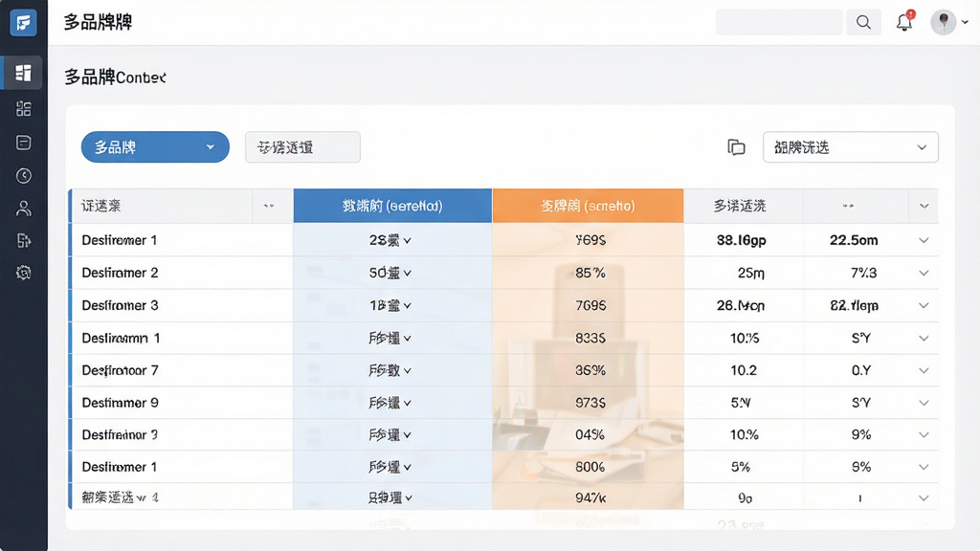The width and height of the screenshot is (980, 551).
Task: Select the row name ending in 7
Action: (x=120, y=370)
